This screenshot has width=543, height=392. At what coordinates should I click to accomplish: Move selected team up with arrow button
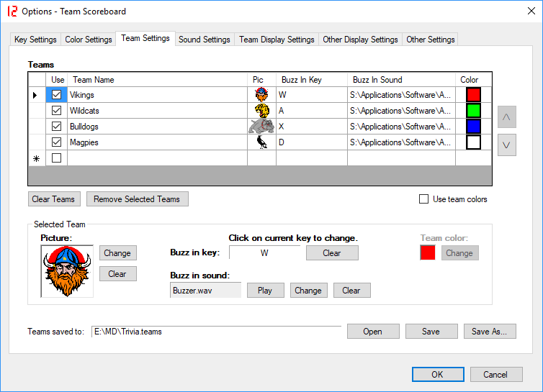click(x=506, y=117)
